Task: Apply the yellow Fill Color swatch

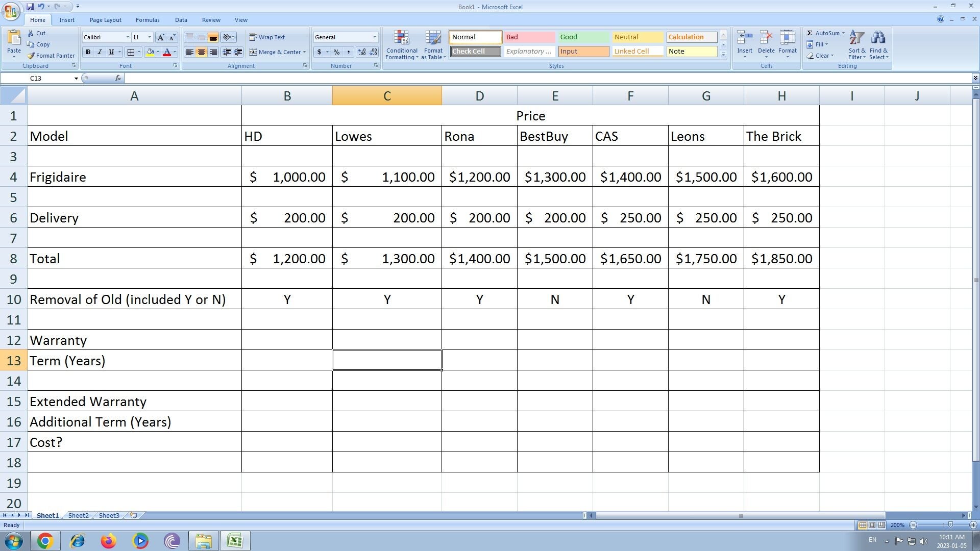Action: click(x=150, y=52)
